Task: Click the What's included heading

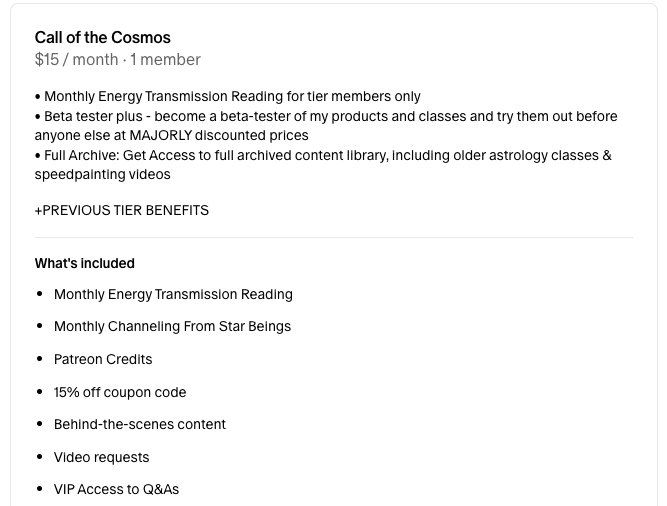Action: [x=85, y=263]
